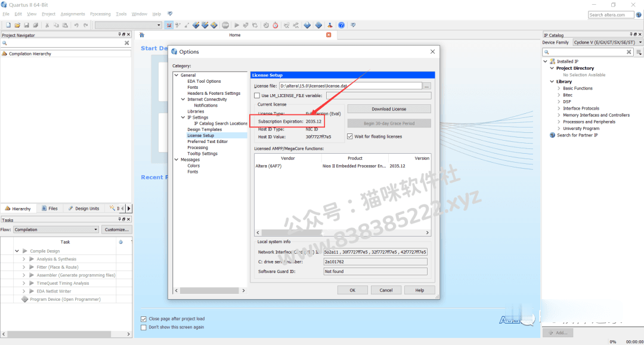The height and width of the screenshot is (345, 644).
Task: Click the Redo arrow toolbar icon
Action: tap(85, 26)
